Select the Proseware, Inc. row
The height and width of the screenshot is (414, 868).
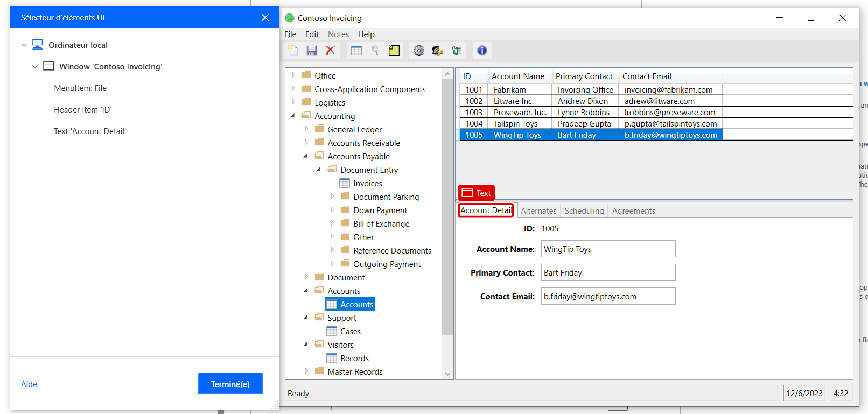[x=656, y=112]
